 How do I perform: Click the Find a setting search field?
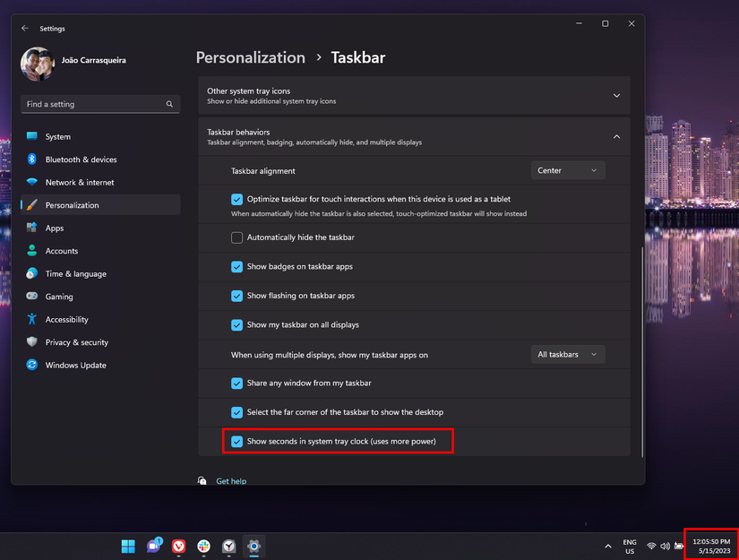[x=99, y=104]
